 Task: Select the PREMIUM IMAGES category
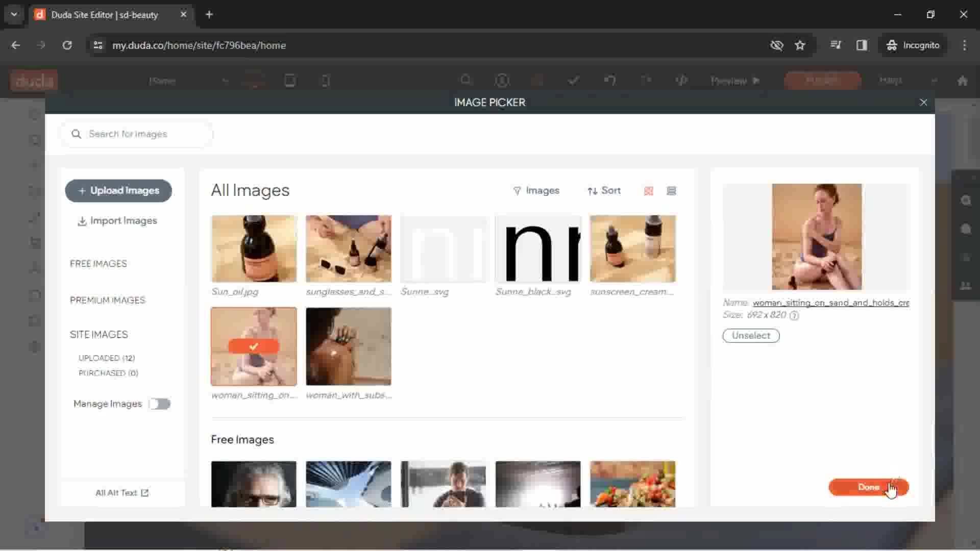(108, 300)
